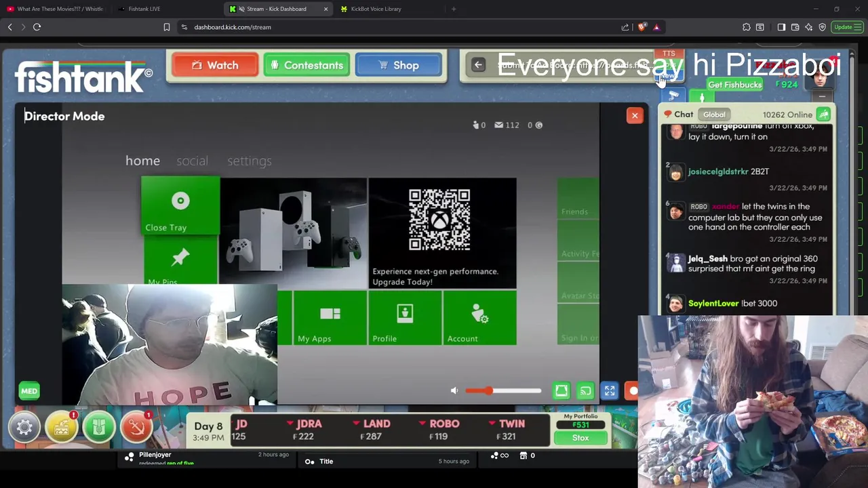Viewport: 868px width, 488px height.
Task: Click the TWIN stock ticker
Action: [x=508, y=430]
